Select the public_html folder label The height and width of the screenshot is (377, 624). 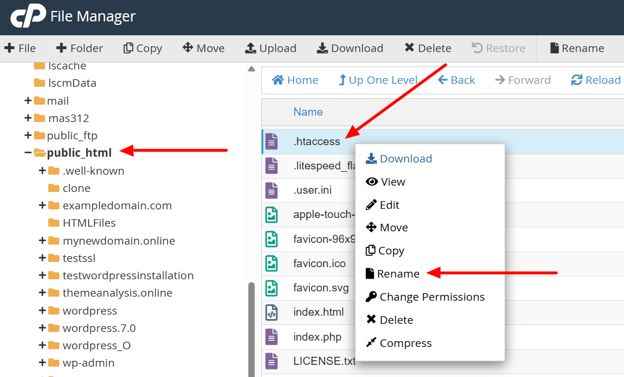pyautogui.click(x=79, y=153)
